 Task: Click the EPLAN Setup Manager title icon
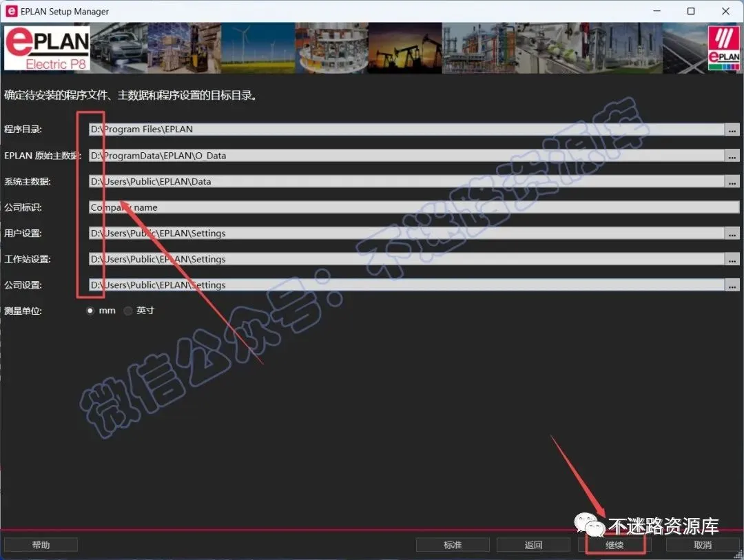[11, 11]
